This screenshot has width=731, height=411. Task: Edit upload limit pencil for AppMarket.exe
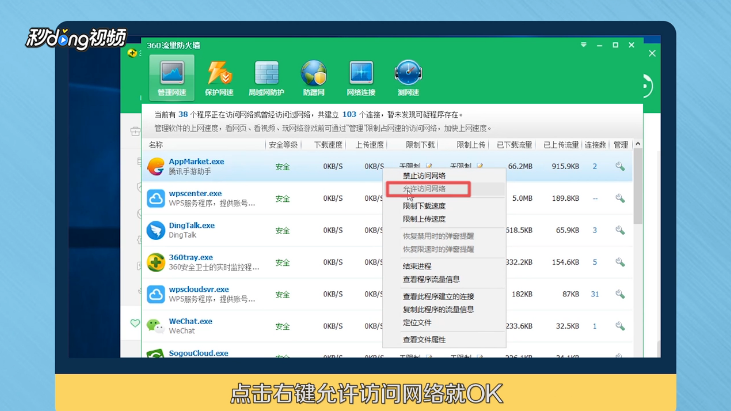click(x=480, y=165)
